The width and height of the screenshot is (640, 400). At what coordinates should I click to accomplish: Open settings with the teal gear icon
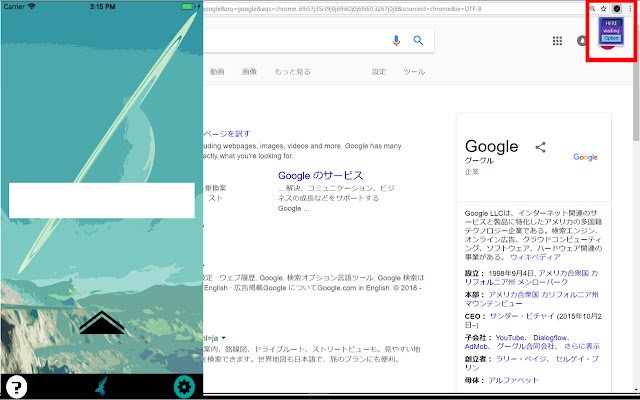click(184, 387)
